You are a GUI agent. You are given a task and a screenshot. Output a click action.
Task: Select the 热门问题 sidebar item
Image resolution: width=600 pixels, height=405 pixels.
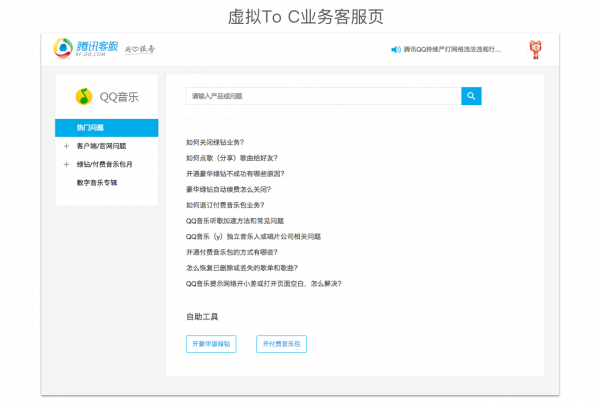coord(106,128)
